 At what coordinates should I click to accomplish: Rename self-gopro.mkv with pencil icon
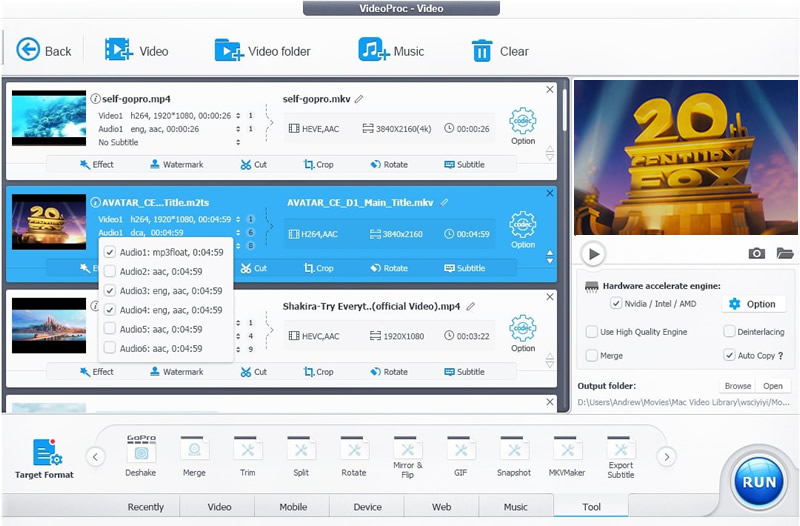359,99
